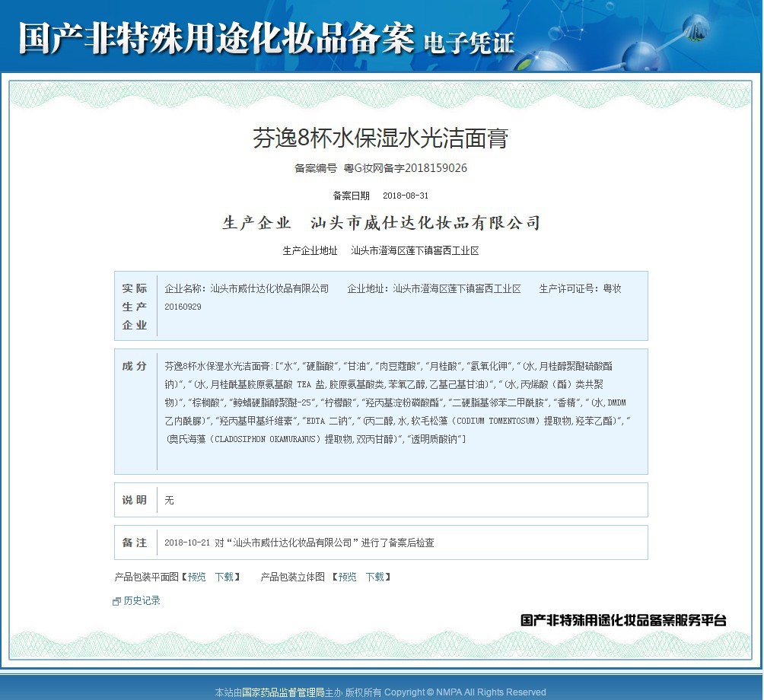The height and width of the screenshot is (700, 764).
Task: Preview the 产品包装平面图 image
Action: pos(196,577)
